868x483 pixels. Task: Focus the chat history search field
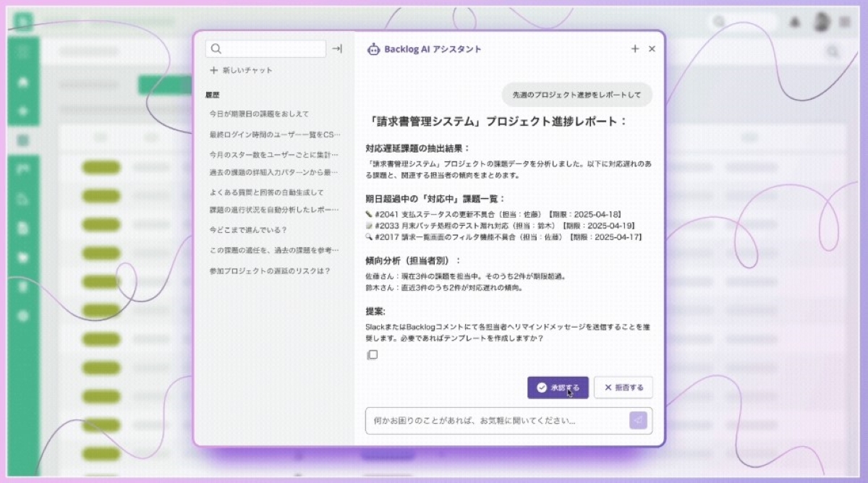click(x=265, y=49)
